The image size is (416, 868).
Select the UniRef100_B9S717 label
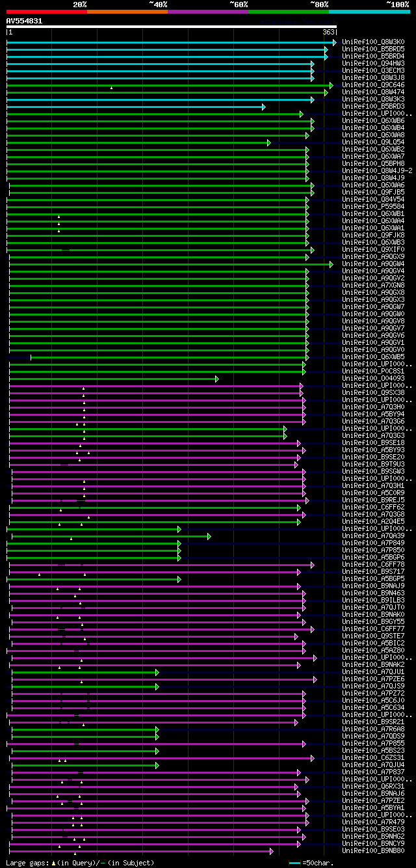pos(374,571)
